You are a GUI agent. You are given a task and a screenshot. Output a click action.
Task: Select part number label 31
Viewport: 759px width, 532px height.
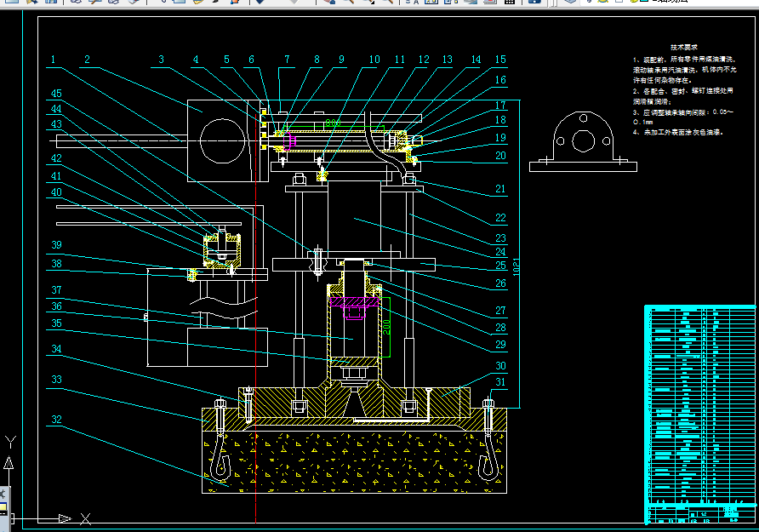click(x=499, y=381)
